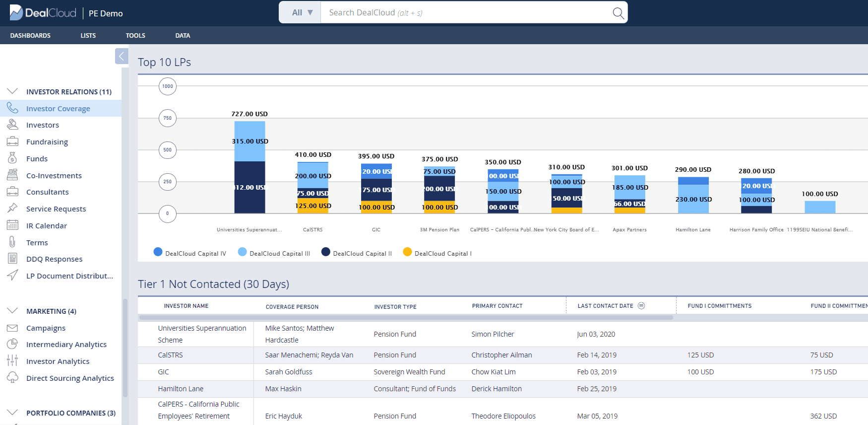Open primary contact Simon Pilcher
868x425 pixels.
[493, 334]
